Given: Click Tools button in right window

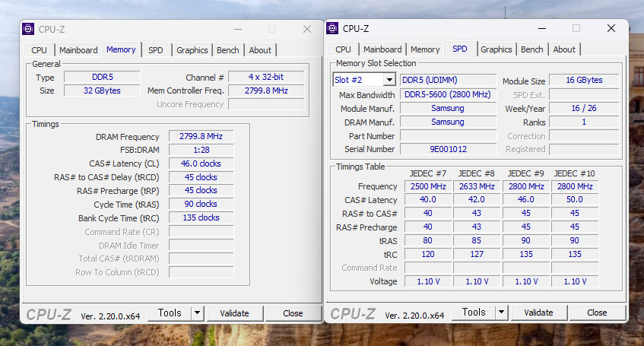Looking at the screenshot, I should 474,313.
